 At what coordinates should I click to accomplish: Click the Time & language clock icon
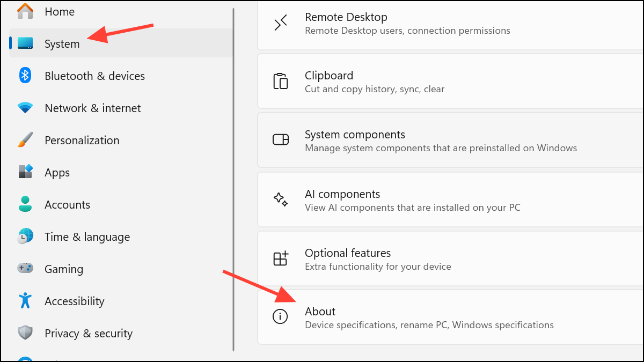pyautogui.click(x=25, y=237)
